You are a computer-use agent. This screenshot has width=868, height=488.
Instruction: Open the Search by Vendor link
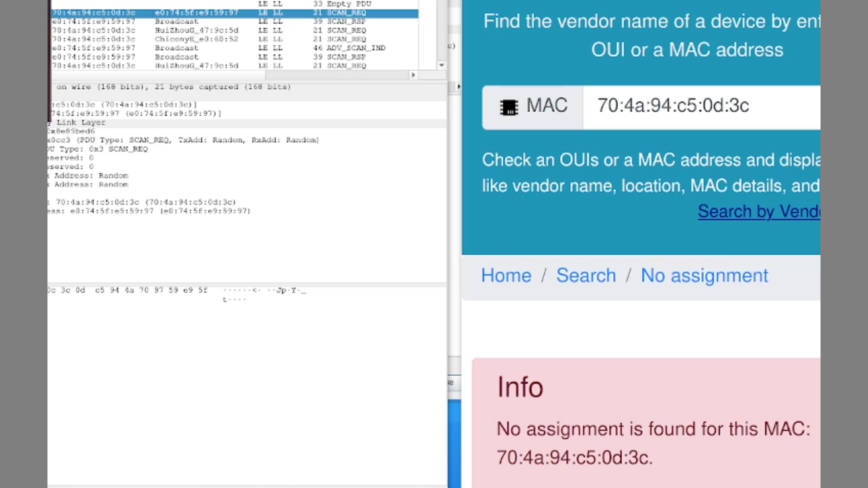tap(758, 211)
